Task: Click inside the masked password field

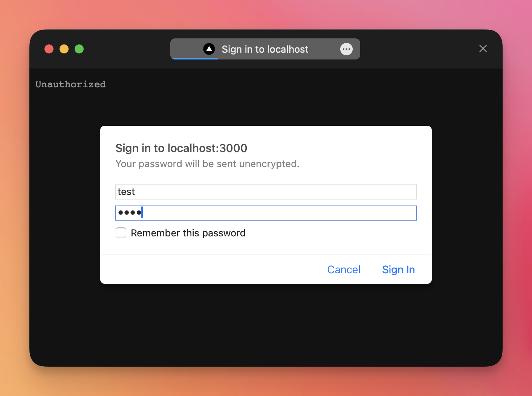Action: tap(279, 213)
